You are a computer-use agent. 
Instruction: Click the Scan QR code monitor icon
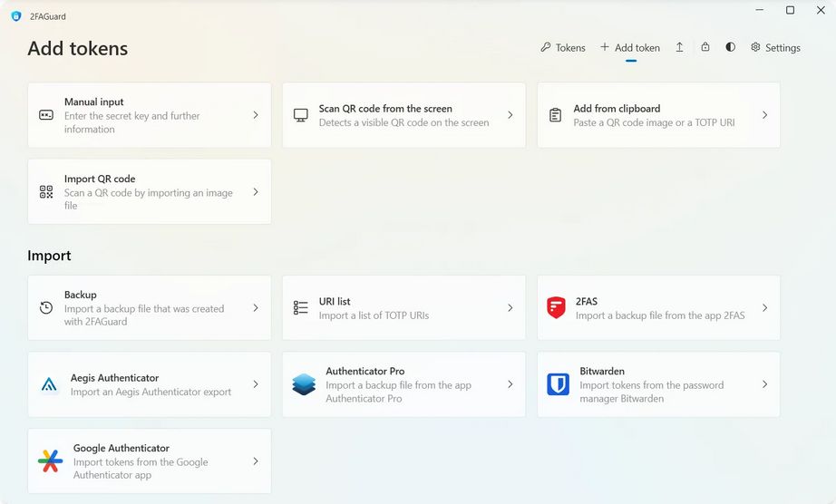pos(301,115)
